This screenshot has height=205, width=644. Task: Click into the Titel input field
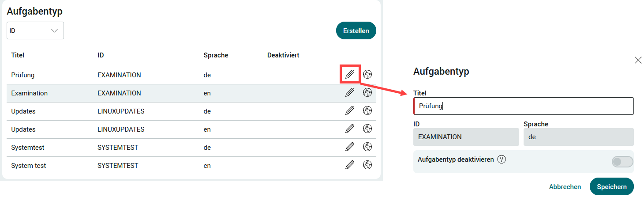(523, 106)
